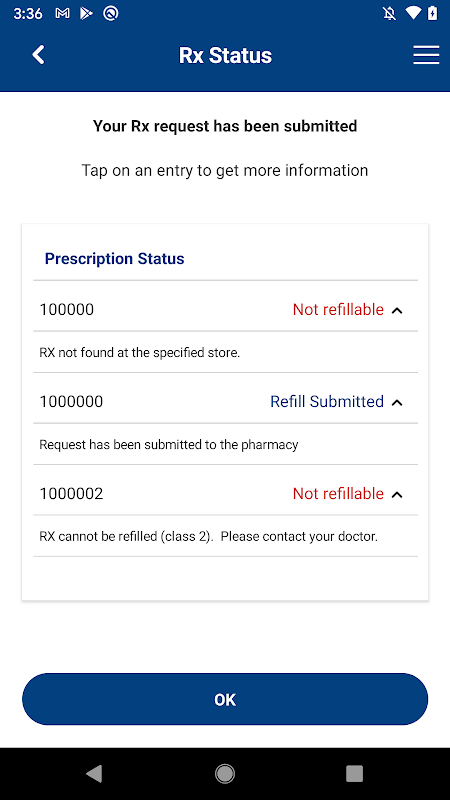Image resolution: width=450 pixels, height=800 pixels.
Task: Collapse details for prescription 100000
Action: tap(397, 310)
